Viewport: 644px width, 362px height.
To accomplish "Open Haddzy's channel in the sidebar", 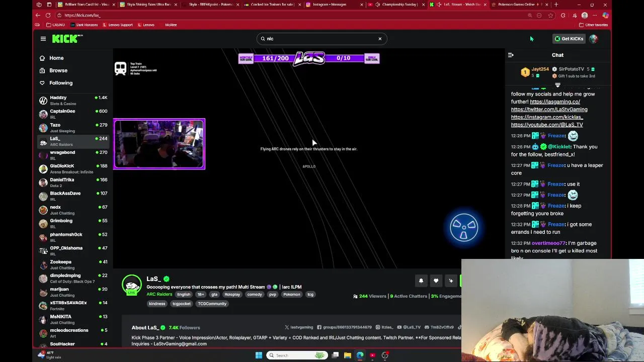I will click(73, 101).
